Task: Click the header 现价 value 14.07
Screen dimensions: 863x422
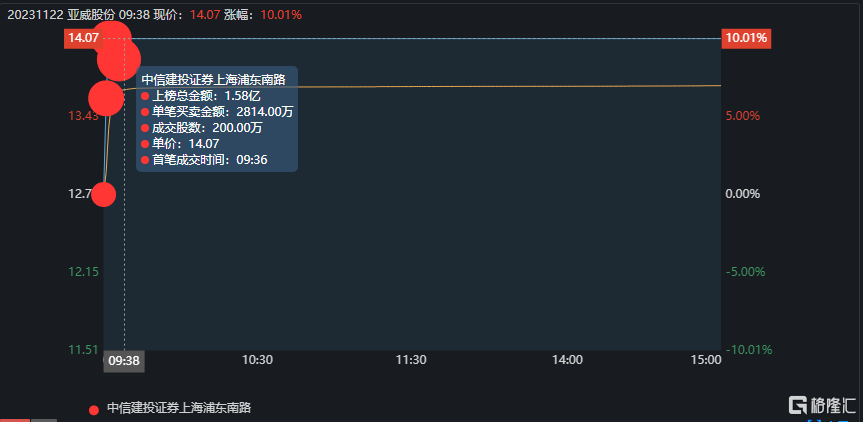Action: point(203,15)
